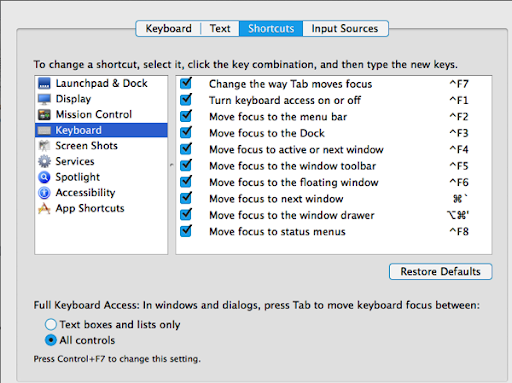Uncheck Move focus to active or next window

tap(186, 149)
